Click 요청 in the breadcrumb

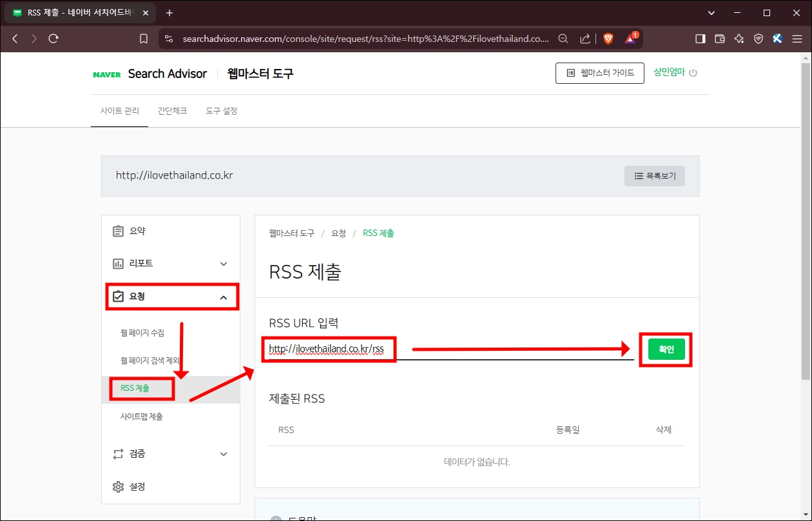338,233
